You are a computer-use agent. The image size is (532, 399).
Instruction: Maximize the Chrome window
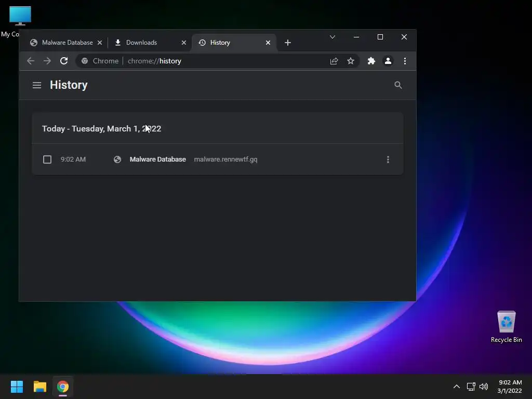pyautogui.click(x=380, y=37)
